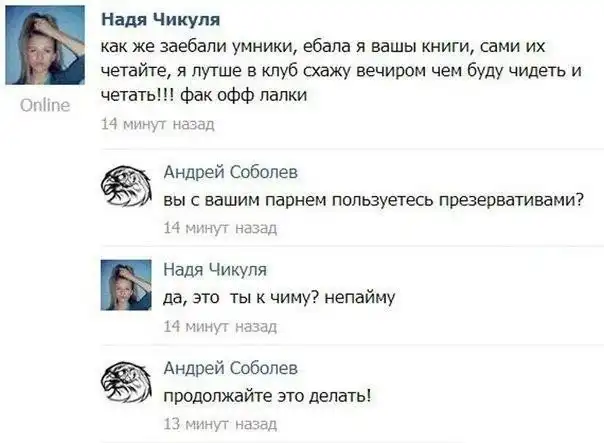
Task: Click the comment asking about презервативами
Action: 373,199
